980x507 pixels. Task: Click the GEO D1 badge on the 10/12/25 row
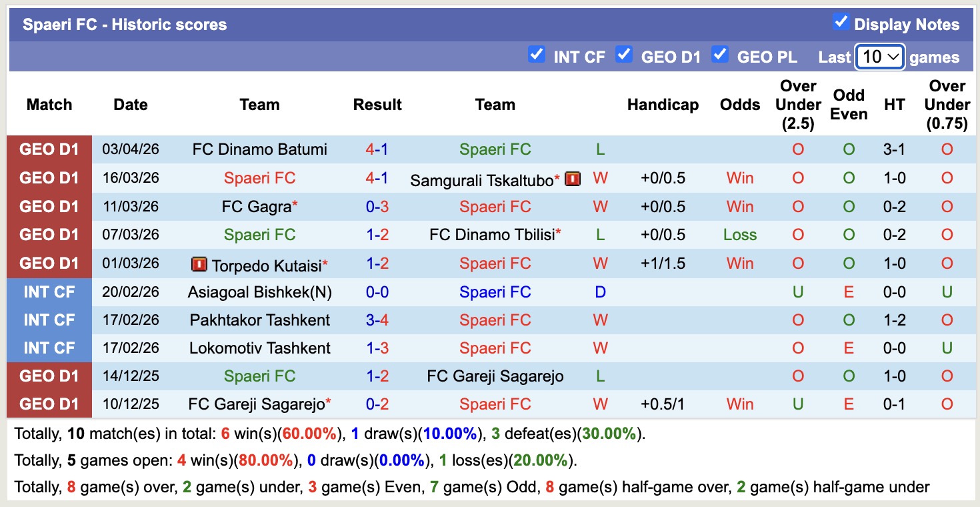49,404
